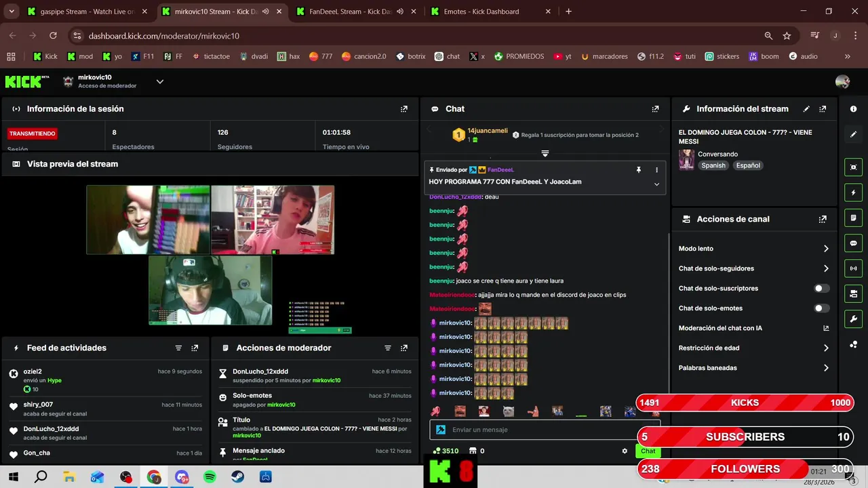868x488 pixels.
Task: Pop out the Feed de actividades panel
Action: [x=195, y=348]
